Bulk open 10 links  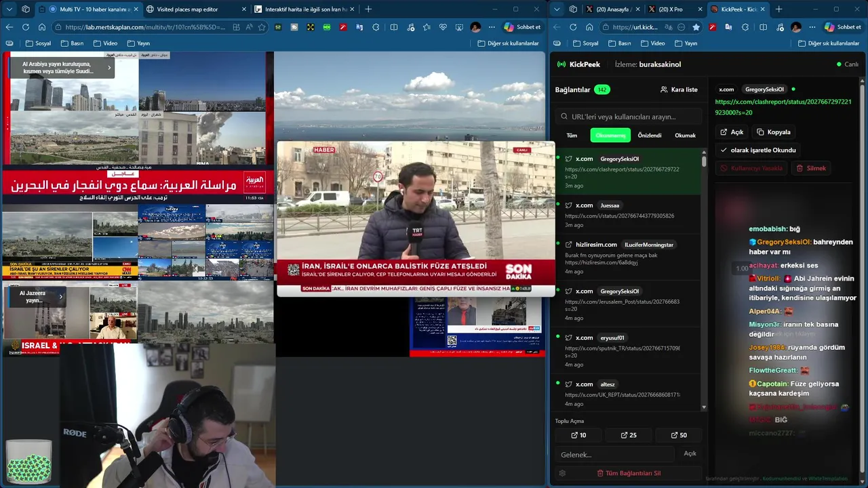pos(578,435)
